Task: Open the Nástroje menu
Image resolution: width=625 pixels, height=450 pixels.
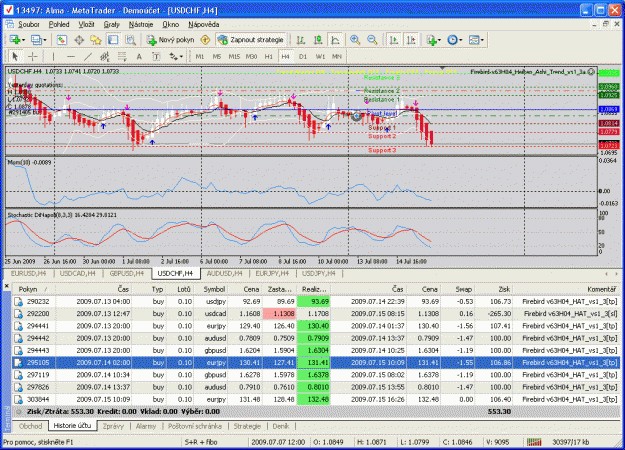Action: pos(141,25)
